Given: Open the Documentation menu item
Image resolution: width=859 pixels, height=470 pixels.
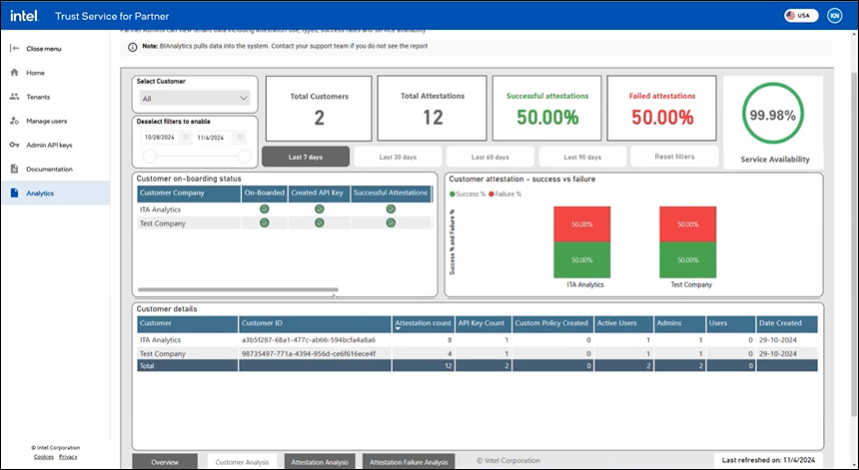Looking at the screenshot, I should click(55, 169).
